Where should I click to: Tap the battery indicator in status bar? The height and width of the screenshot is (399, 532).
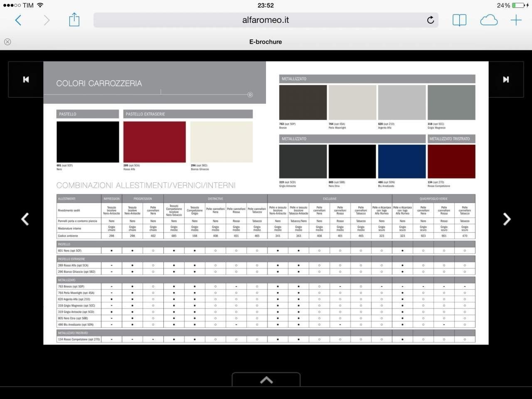(518, 5)
